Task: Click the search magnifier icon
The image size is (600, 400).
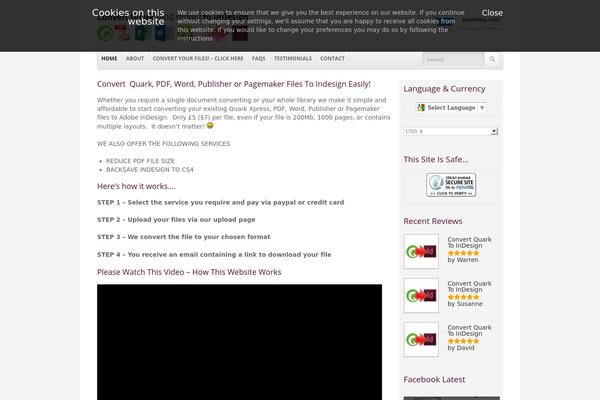Action: point(492,59)
